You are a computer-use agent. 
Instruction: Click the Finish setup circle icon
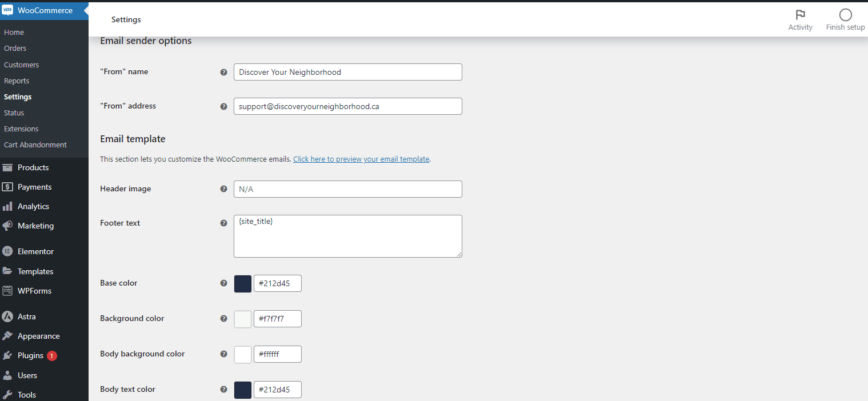[x=845, y=15]
